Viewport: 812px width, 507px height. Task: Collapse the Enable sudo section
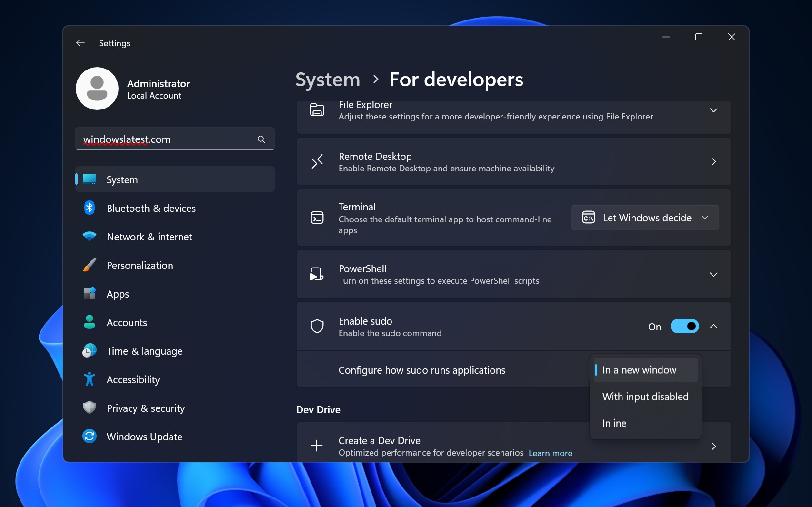[713, 327]
